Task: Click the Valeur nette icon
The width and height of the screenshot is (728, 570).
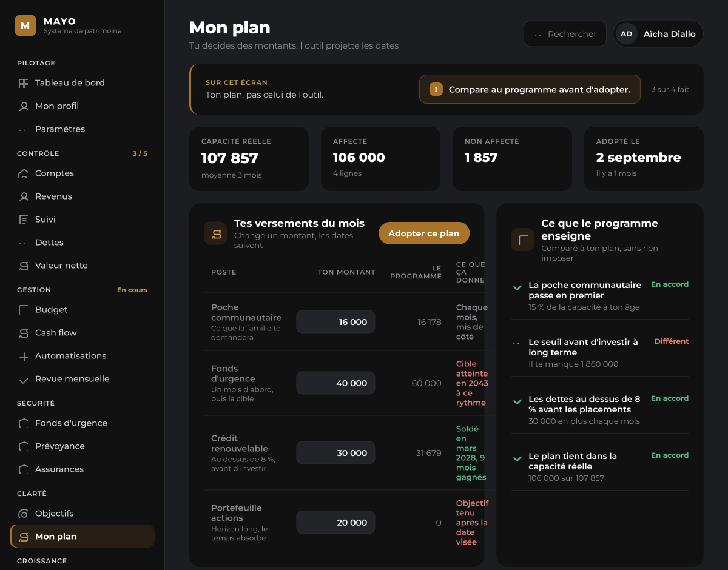Action: coord(24,266)
